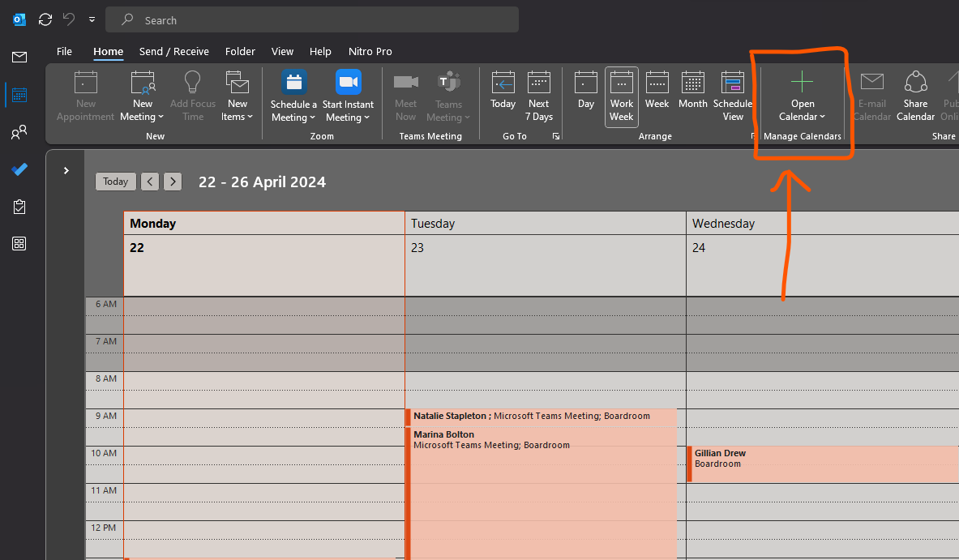Open the People contacts icon

[19, 132]
